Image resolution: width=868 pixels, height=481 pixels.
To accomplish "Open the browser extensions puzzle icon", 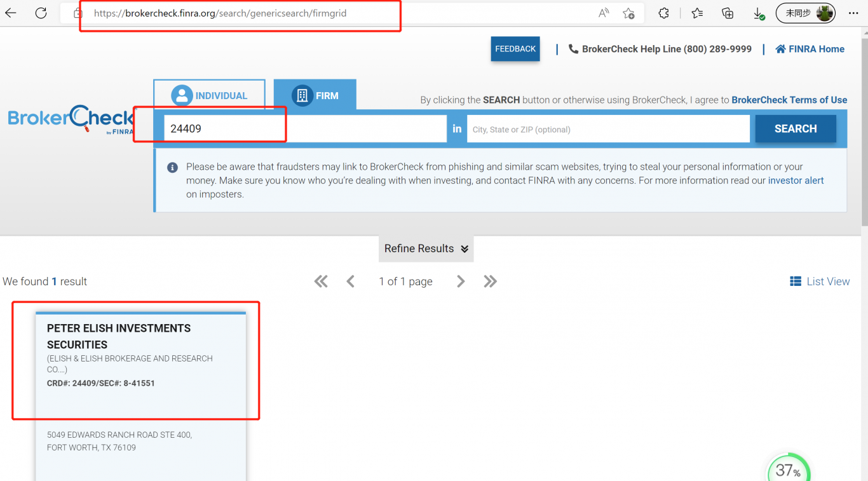I will tap(664, 13).
